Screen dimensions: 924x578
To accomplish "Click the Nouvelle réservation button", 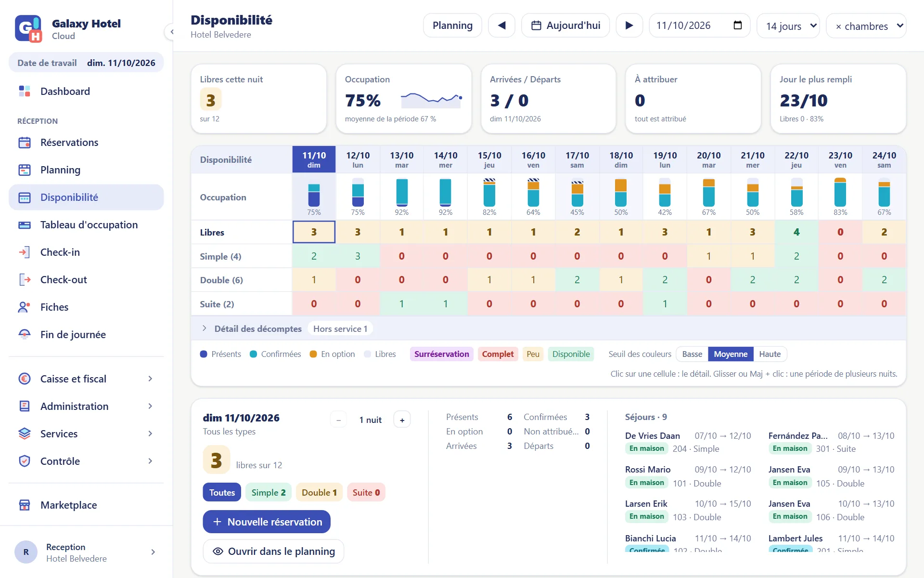I will click(x=267, y=522).
